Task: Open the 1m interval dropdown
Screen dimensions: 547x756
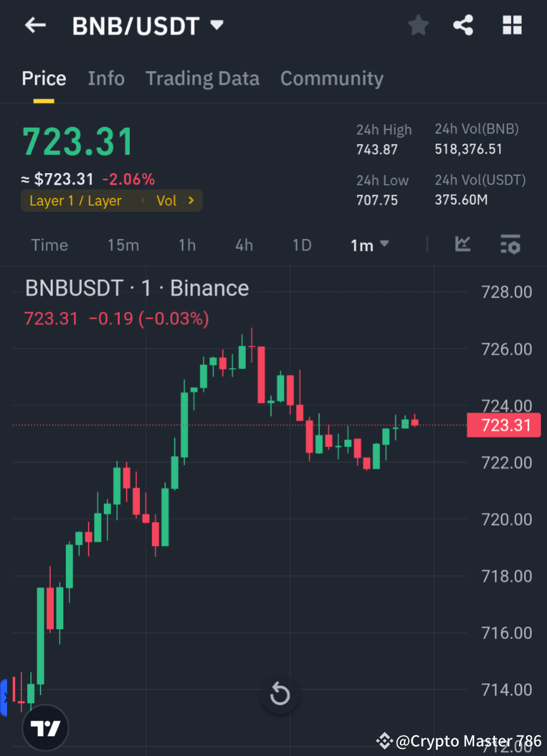Action: point(369,245)
